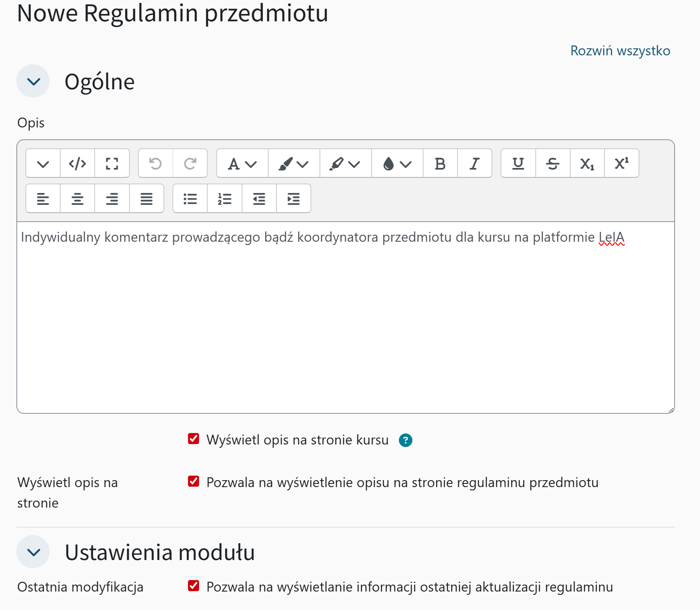Insert a bulleted list
This screenshot has width=700, height=610.
[190, 199]
